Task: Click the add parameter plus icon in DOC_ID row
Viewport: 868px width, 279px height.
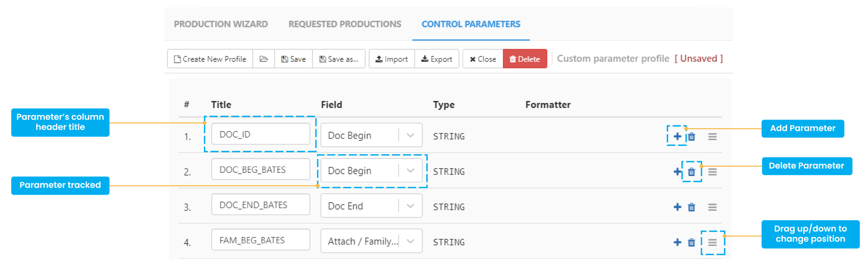Action: [x=677, y=136]
